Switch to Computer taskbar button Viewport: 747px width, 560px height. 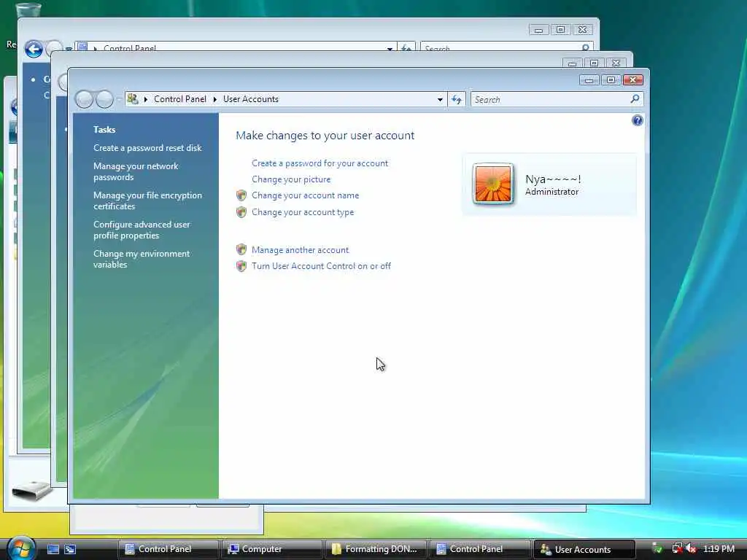[x=272, y=549]
